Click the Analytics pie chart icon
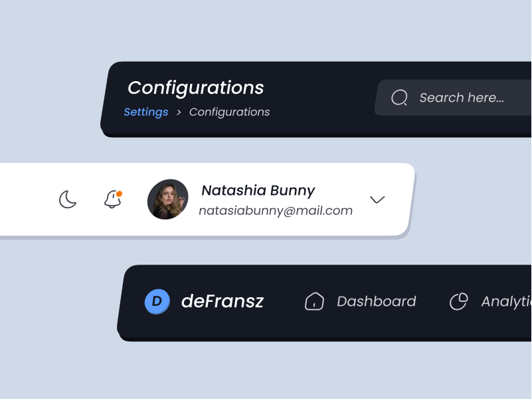The height and width of the screenshot is (399, 532). coord(459,301)
